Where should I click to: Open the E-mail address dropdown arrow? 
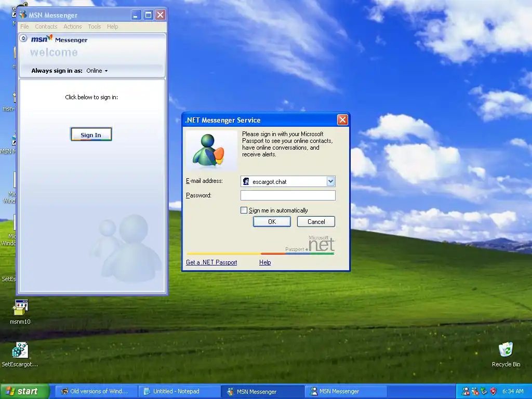pos(330,181)
